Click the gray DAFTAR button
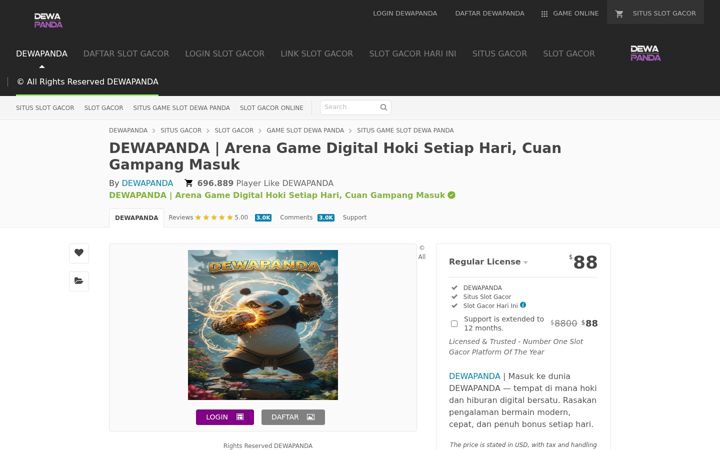This screenshot has width=720, height=450. point(293,417)
